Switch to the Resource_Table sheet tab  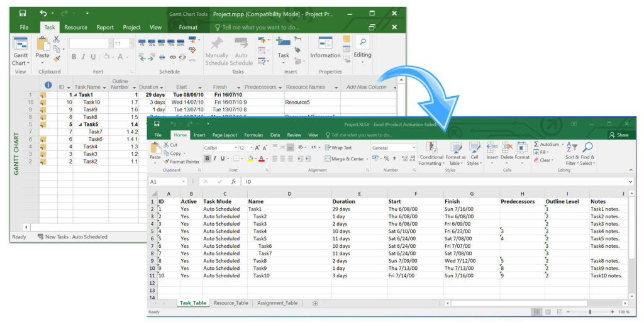tap(231, 303)
